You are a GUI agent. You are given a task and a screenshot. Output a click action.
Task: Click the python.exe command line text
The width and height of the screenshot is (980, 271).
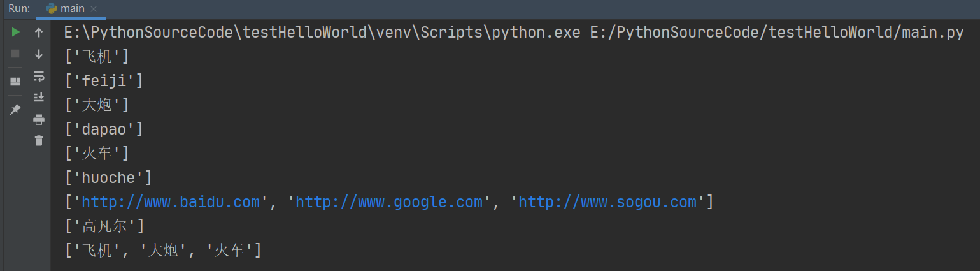point(514,33)
